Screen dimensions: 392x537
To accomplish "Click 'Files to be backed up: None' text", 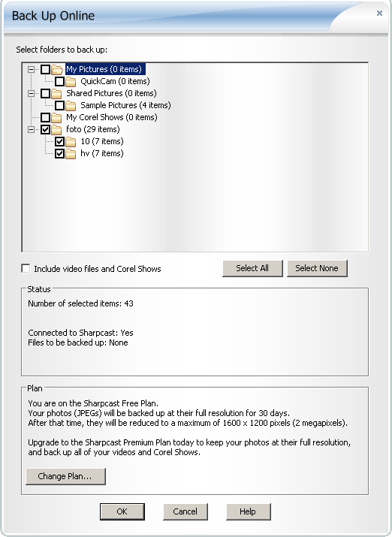I will [77, 342].
